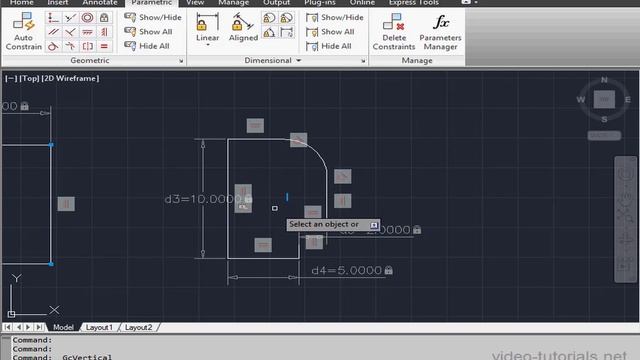Open the Dimensional panel settings launcher arrow

[x=363, y=61]
